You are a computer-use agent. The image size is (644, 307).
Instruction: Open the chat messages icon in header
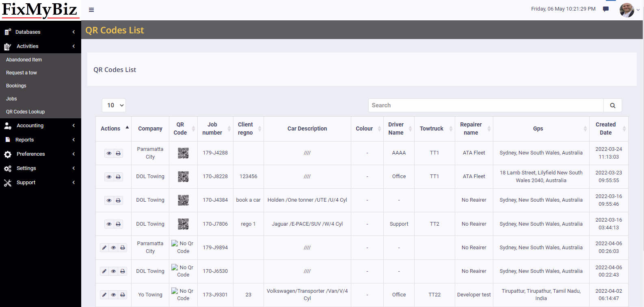[x=605, y=9]
